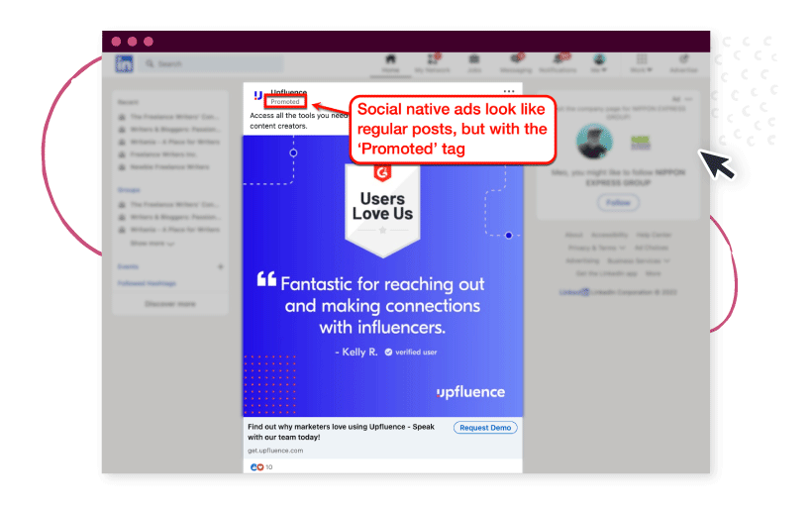
Task: Expand the Business Services dropdown
Action: pyautogui.click(x=639, y=261)
